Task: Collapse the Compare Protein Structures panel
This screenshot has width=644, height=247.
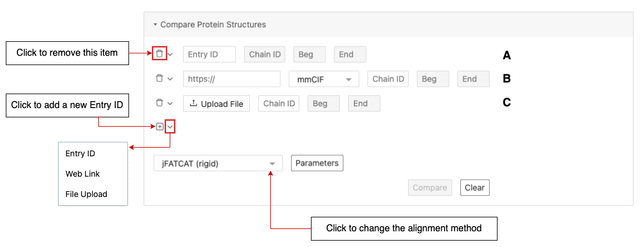Action: point(155,24)
